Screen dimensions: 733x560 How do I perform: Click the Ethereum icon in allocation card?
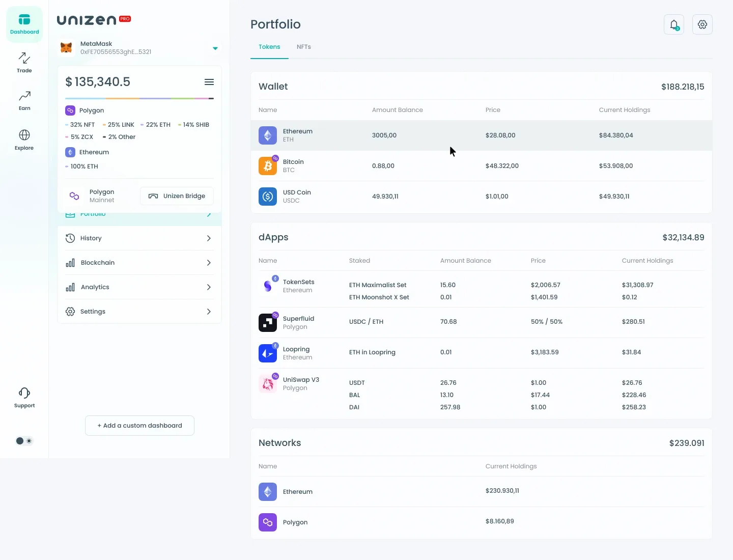pos(70,152)
